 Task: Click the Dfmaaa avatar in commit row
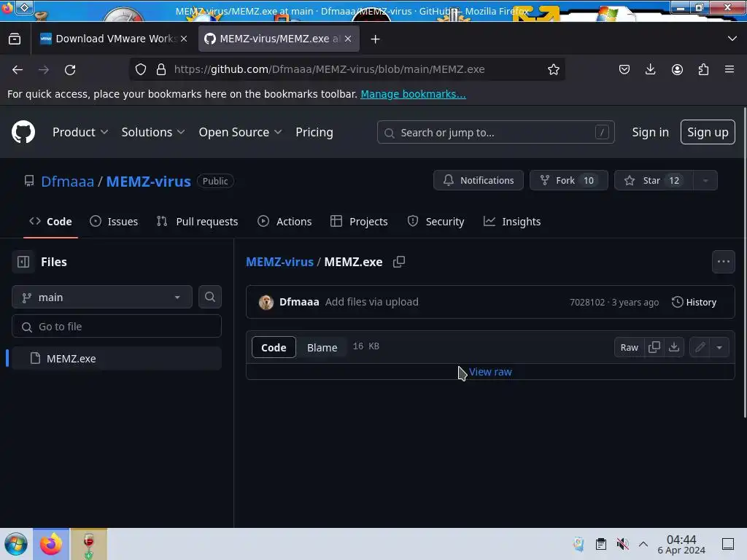pos(266,302)
